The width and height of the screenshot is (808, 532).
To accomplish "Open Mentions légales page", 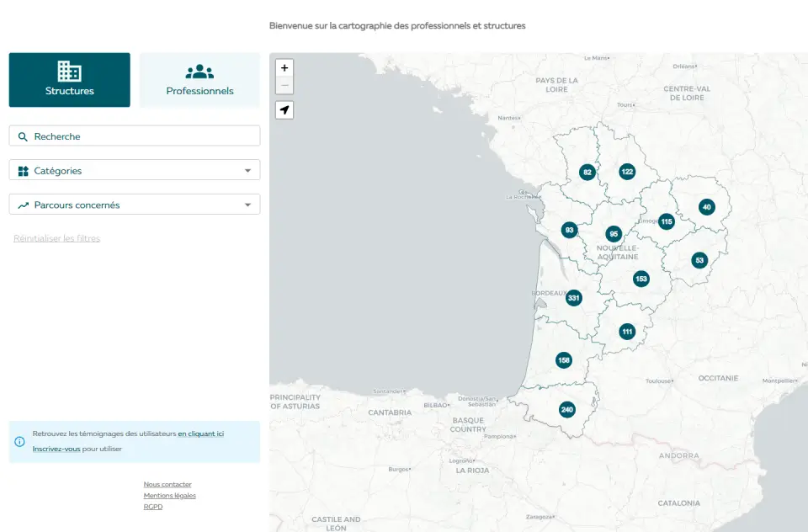I will click(169, 496).
